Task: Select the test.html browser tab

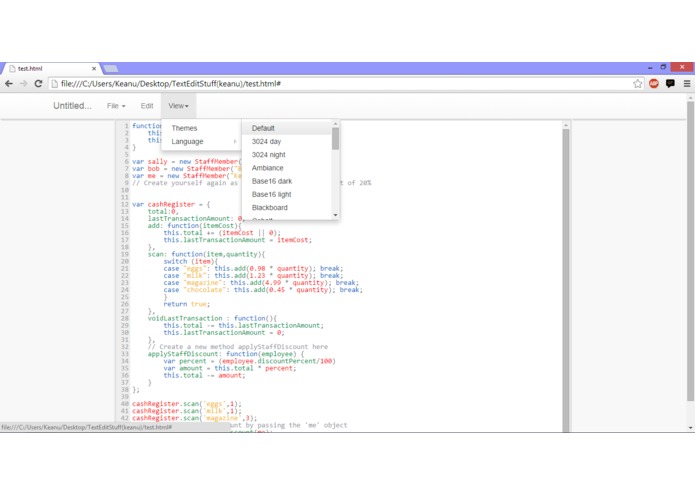Action: [x=51, y=68]
